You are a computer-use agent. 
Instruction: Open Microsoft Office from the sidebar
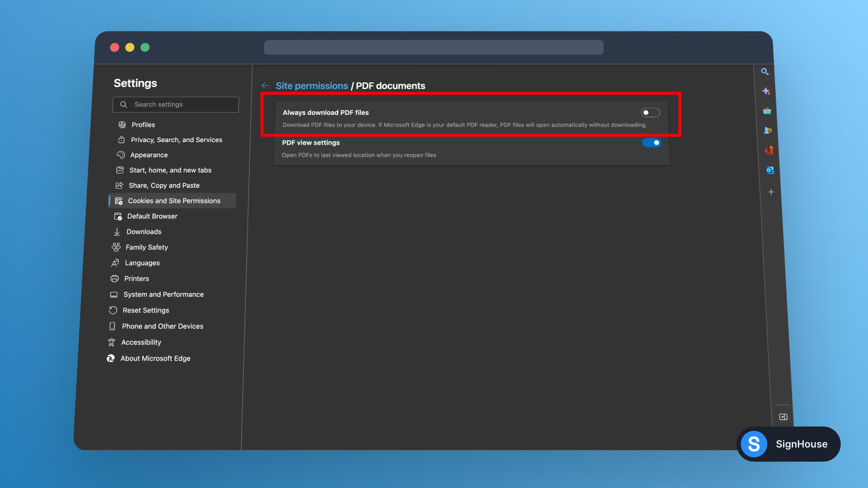[x=769, y=150]
